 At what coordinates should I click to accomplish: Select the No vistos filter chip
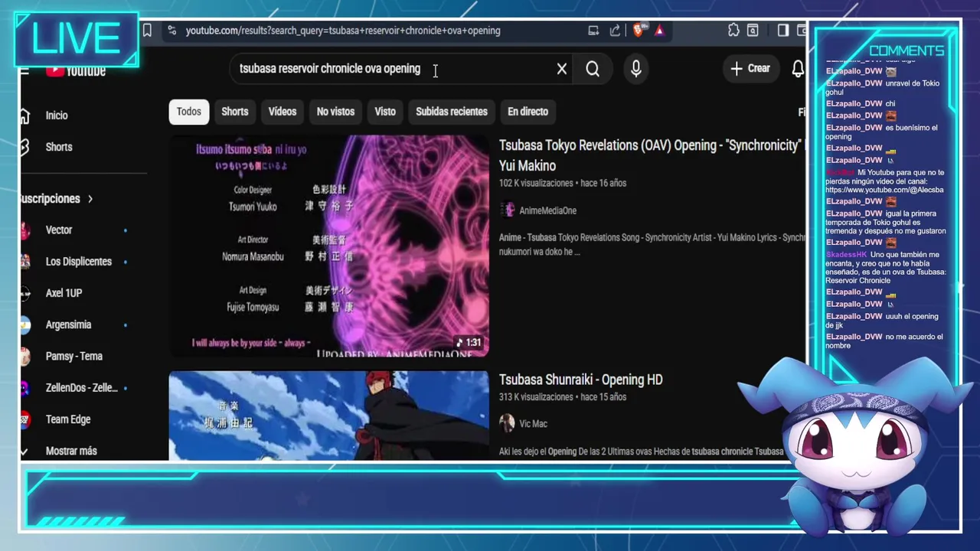[335, 112]
